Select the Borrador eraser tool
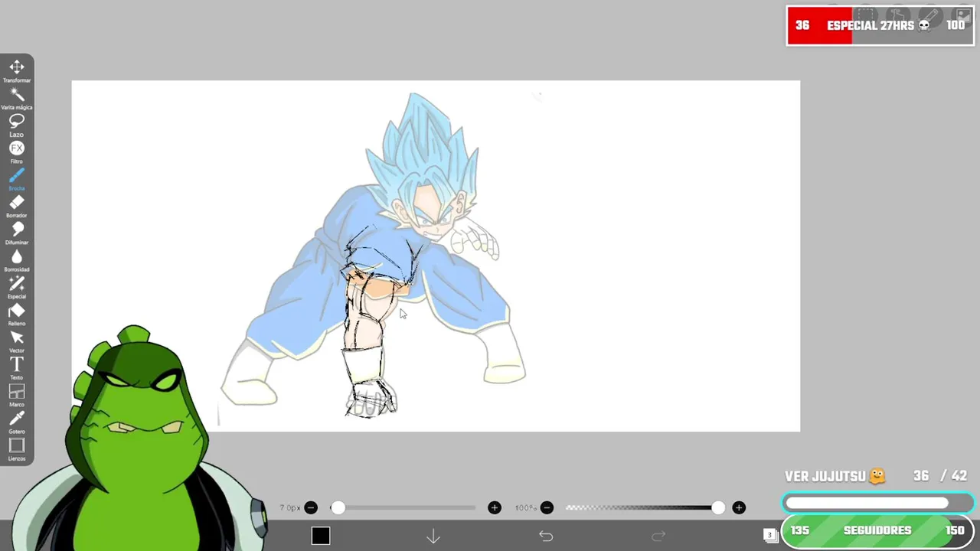 [17, 206]
